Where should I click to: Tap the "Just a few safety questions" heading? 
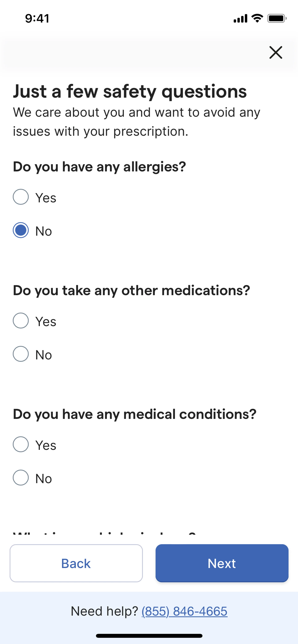click(x=130, y=92)
